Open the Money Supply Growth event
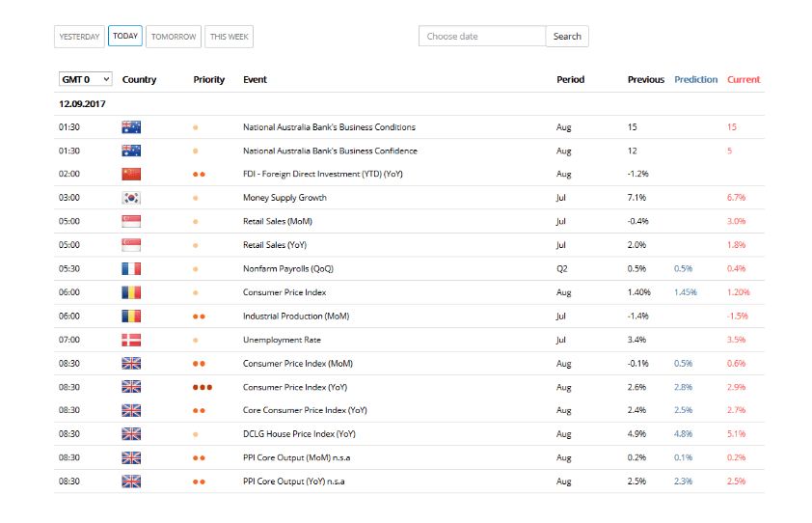 (x=284, y=198)
